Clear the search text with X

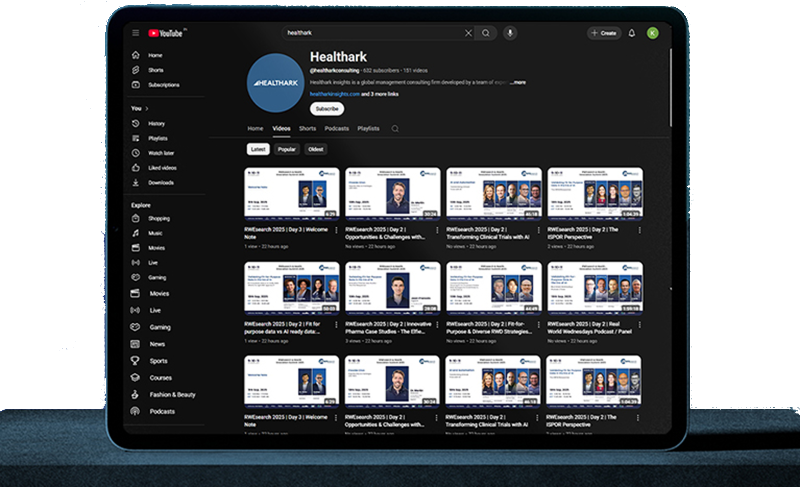coord(468,33)
